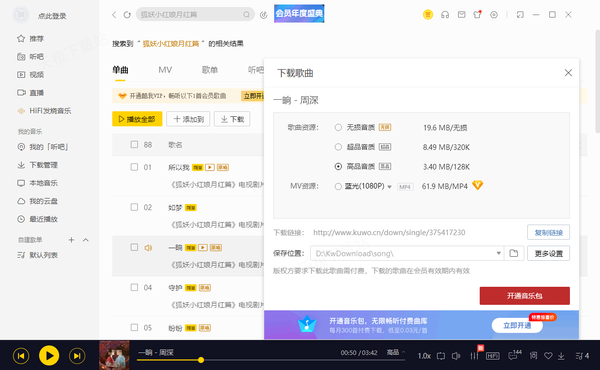
Task: Collapse the 自建歌单 section chevron
Action: click(x=86, y=240)
